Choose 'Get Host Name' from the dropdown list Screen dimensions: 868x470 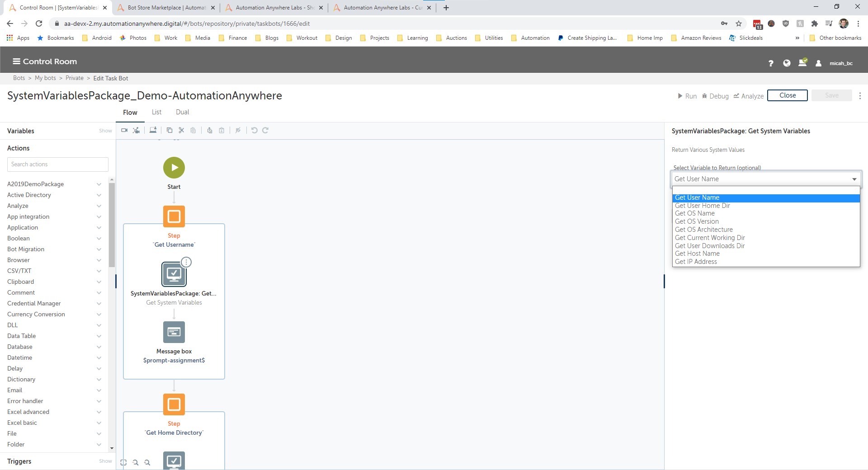[x=766, y=254]
